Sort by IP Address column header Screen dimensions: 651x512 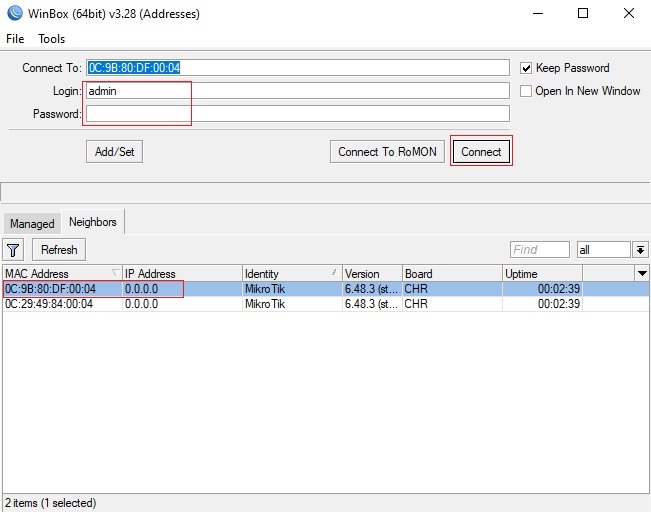pyautogui.click(x=182, y=274)
